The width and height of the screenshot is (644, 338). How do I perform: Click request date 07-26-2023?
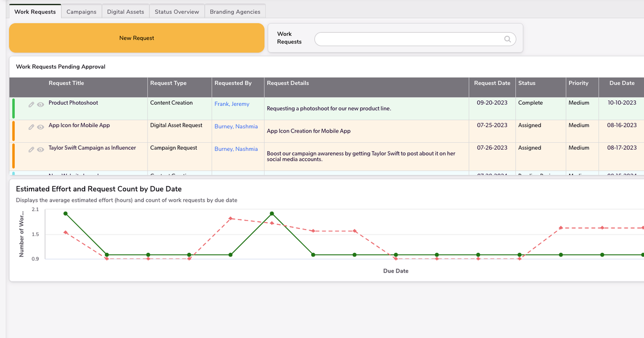click(x=492, y=148)
